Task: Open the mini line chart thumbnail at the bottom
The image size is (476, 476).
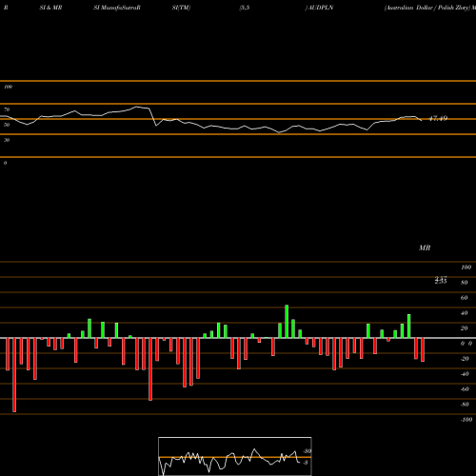Action: tap(235, 456)
